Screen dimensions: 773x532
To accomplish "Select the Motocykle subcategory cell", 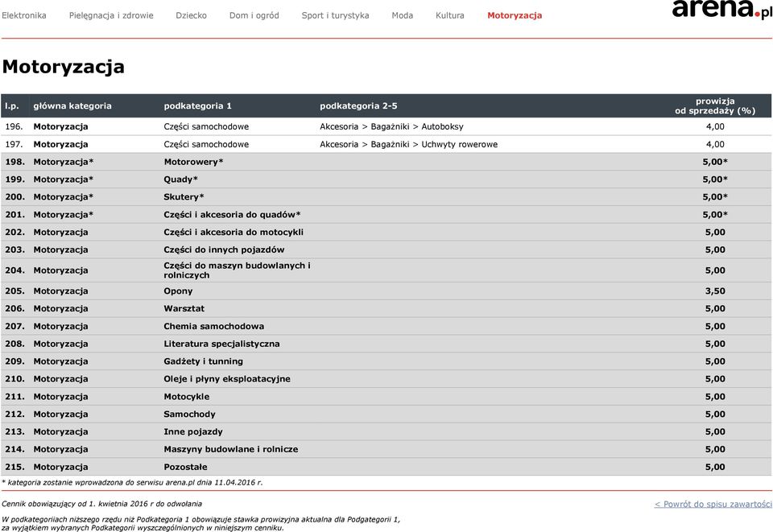I will click(187, 397).
